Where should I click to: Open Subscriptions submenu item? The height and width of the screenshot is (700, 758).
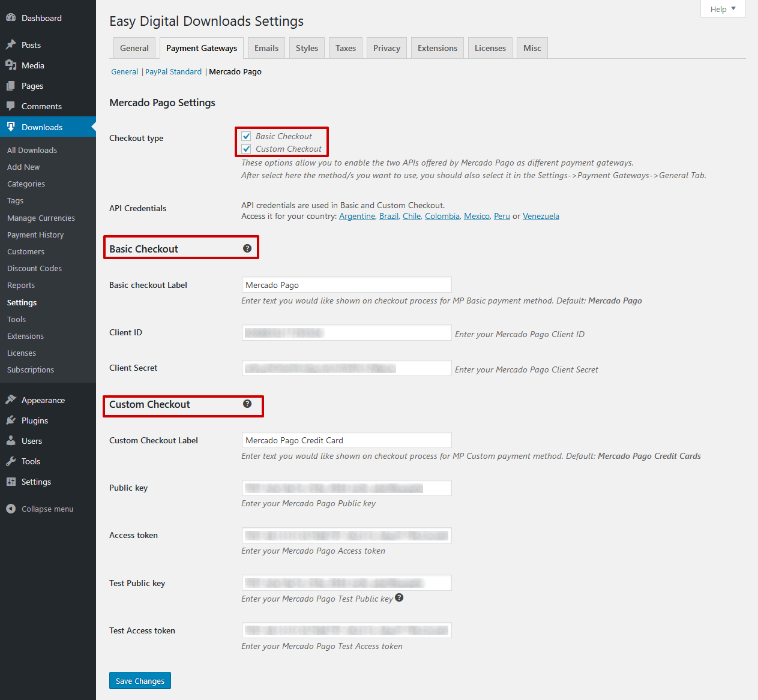coord(31,369)
